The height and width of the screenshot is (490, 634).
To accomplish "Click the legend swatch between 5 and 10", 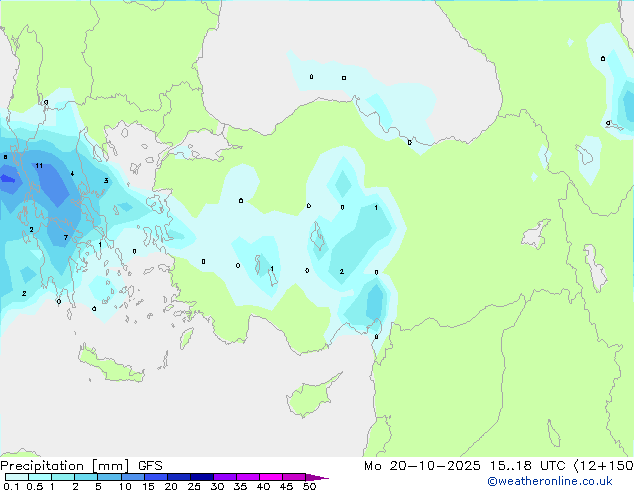I will [109, 477].
